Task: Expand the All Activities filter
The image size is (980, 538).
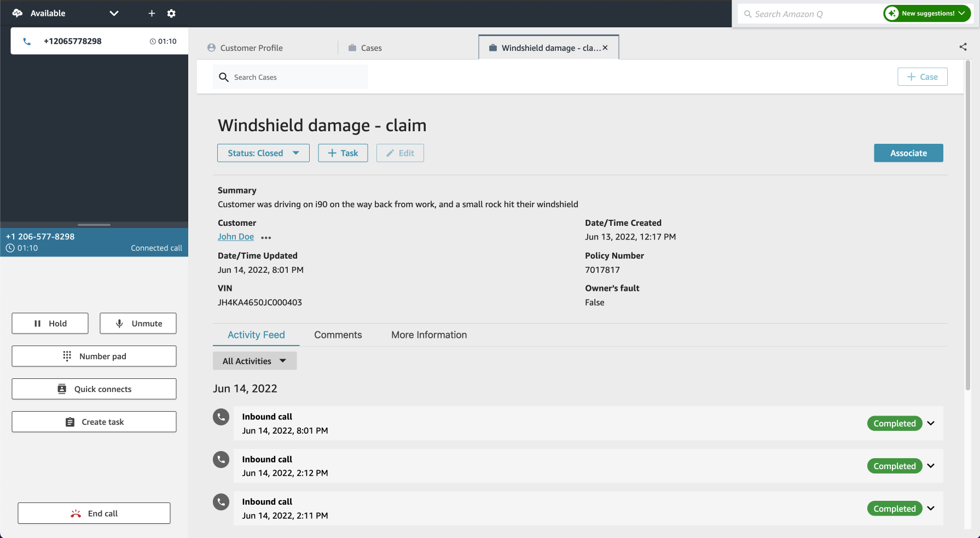Action: (254, 361)
